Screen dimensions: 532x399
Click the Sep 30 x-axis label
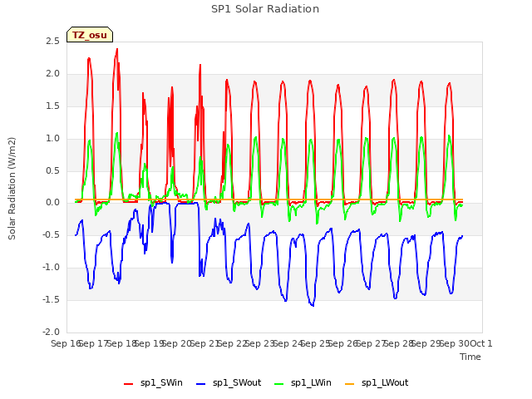click(454, 343)
